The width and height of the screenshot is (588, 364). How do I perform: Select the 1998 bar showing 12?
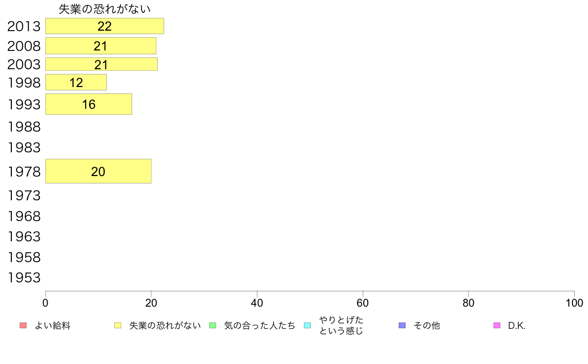76,82
